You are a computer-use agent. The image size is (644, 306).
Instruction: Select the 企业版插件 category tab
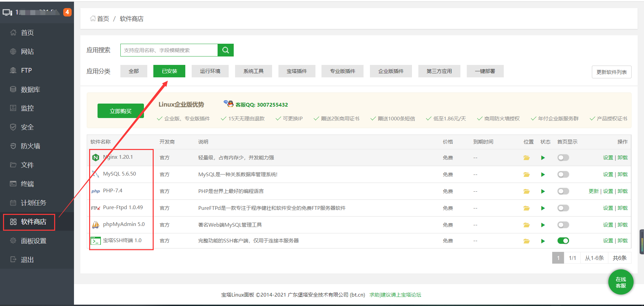click(x=391, y=71)
